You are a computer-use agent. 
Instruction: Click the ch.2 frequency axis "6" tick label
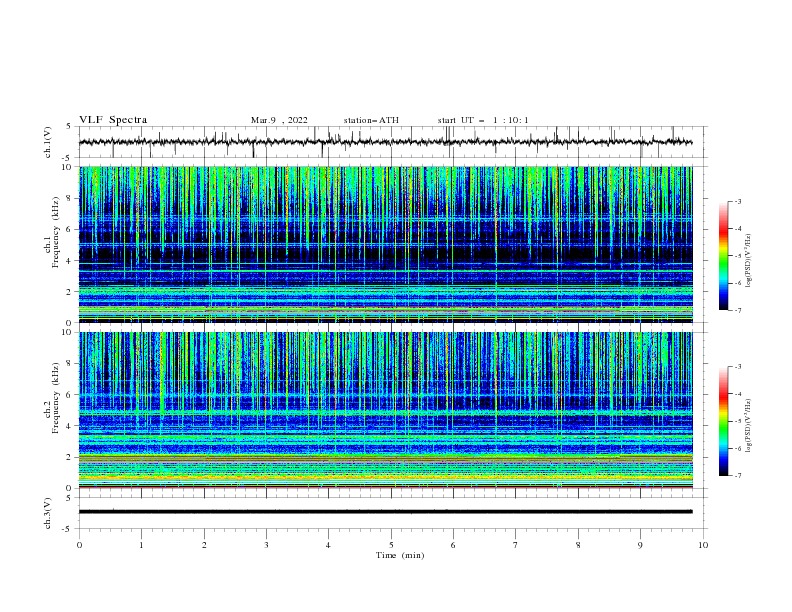71,395
